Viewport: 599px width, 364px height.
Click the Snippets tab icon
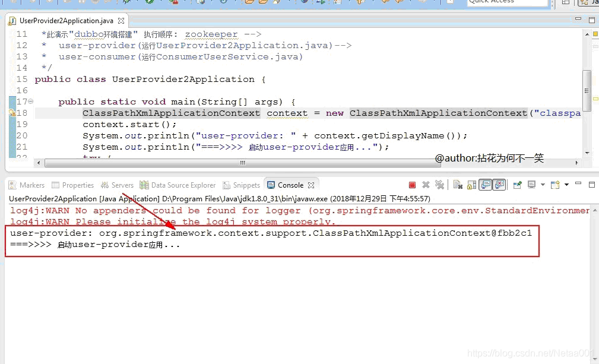[227, 185]
